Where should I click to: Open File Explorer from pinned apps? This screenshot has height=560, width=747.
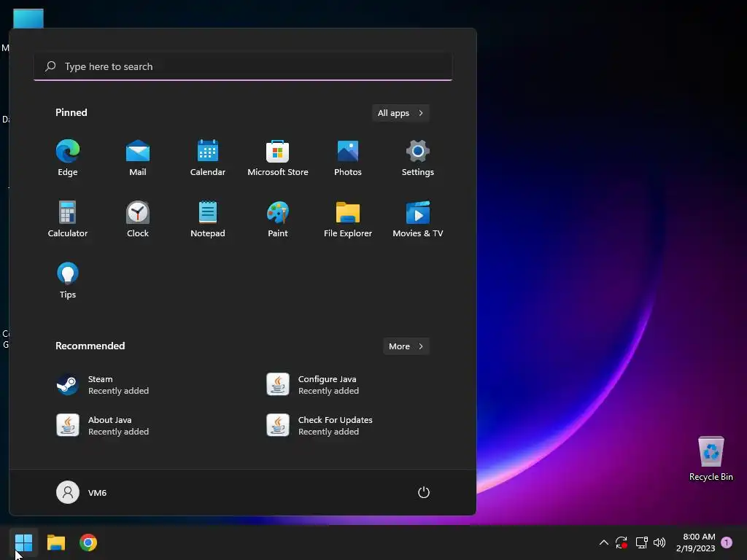click(x=348, y=219)
